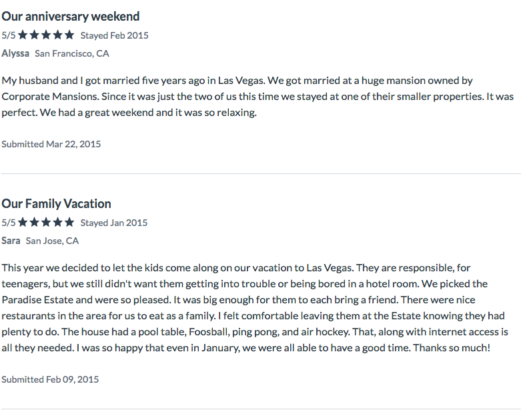The image size is (523, 420).
Task: Click 'Submitted Mar 22, 2015' date
Action: click(51, 144)
